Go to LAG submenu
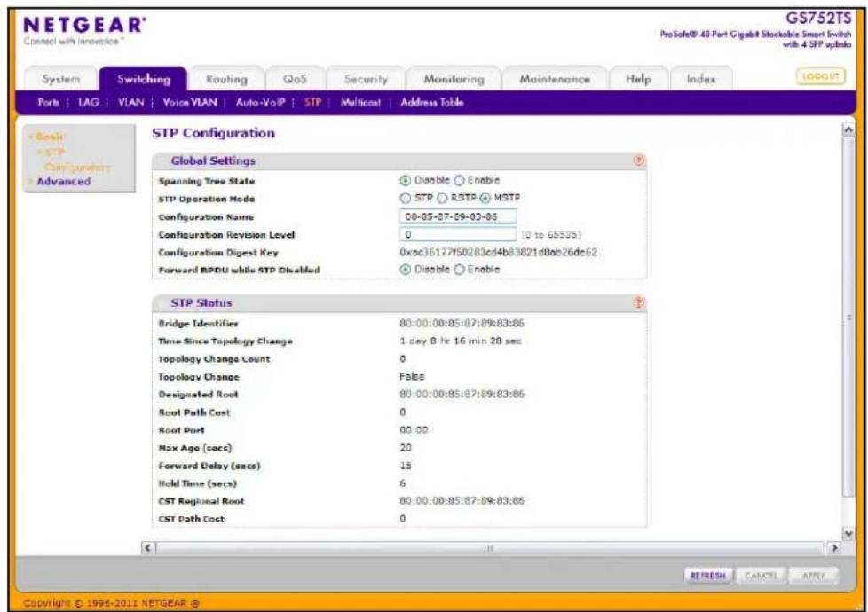 pyautogui.click(x=88, y=102)
